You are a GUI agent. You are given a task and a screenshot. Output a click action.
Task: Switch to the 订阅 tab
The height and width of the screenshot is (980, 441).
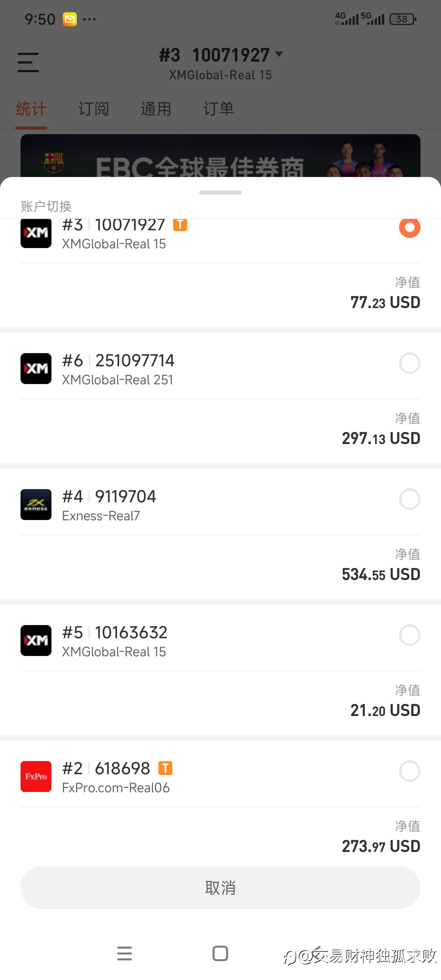click(94, 109)
